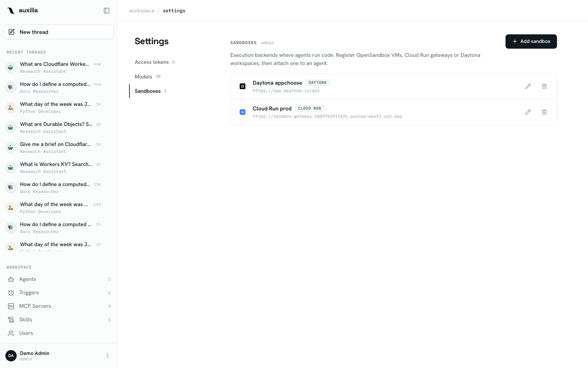Open MCP Servers in workspace sidebar
This screenshot has height=368, width=588.
[x=59, y=306]
